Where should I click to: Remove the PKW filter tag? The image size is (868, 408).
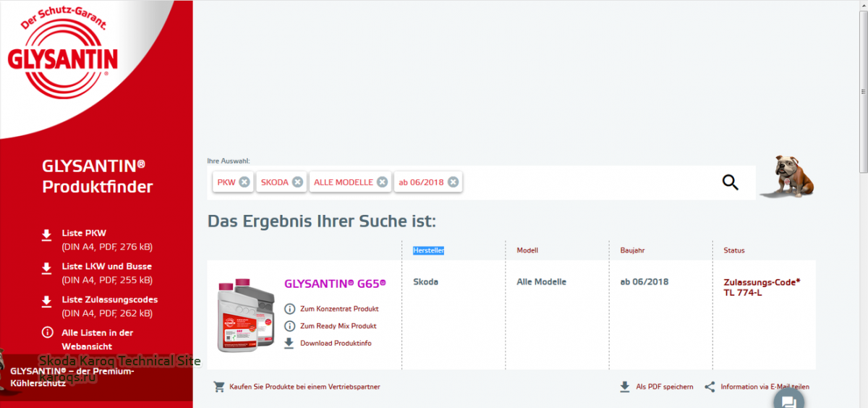[244, 182]
